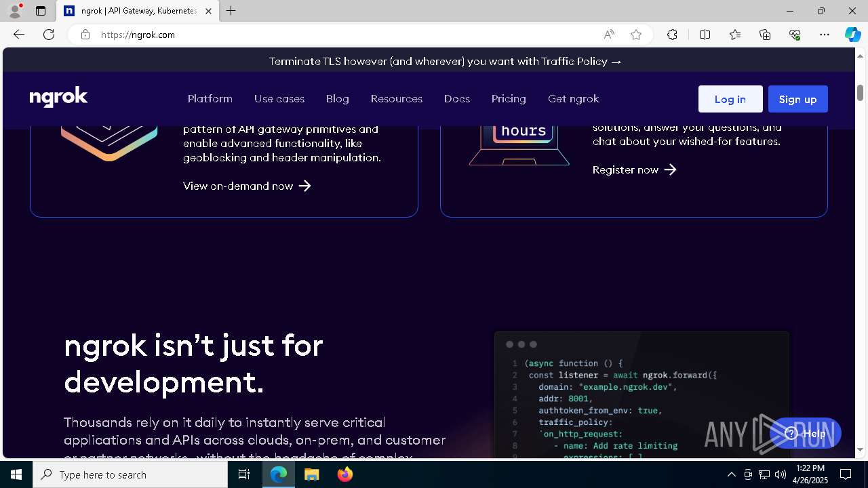Open Microsoft Edge on taskbar
The image size is (868, 488).
[279, 474]
